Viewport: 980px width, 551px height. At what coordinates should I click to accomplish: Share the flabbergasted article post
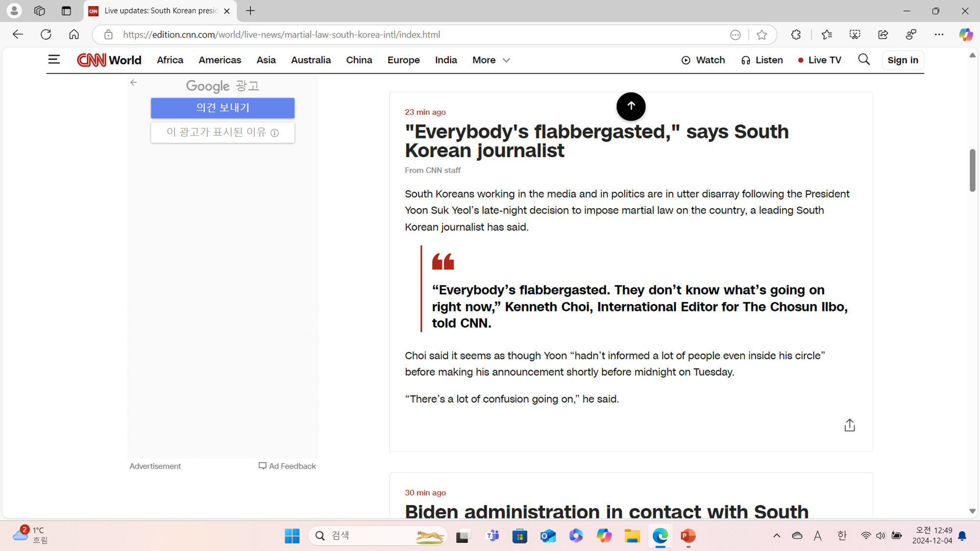[849, 425]
